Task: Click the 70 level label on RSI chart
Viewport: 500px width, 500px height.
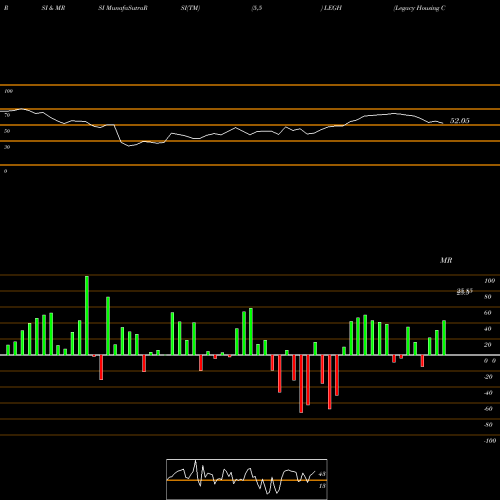Action: 7,115
